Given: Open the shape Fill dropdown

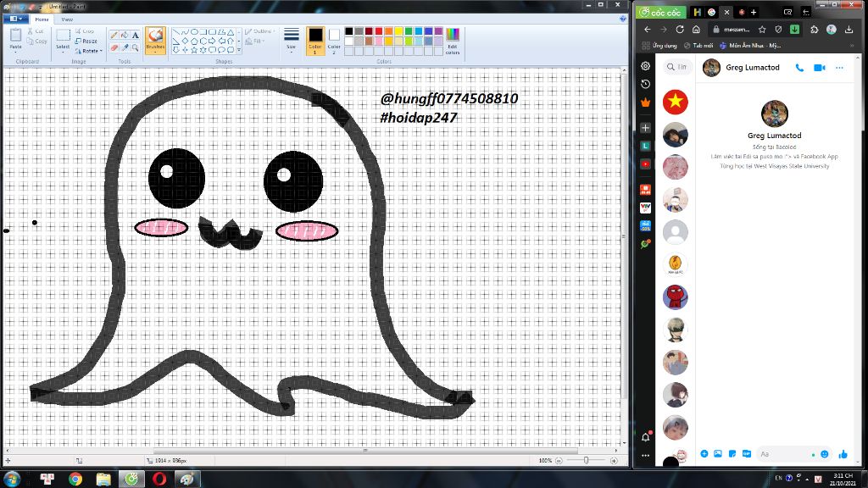Looking at the screenshot, I should pos(255,41).
